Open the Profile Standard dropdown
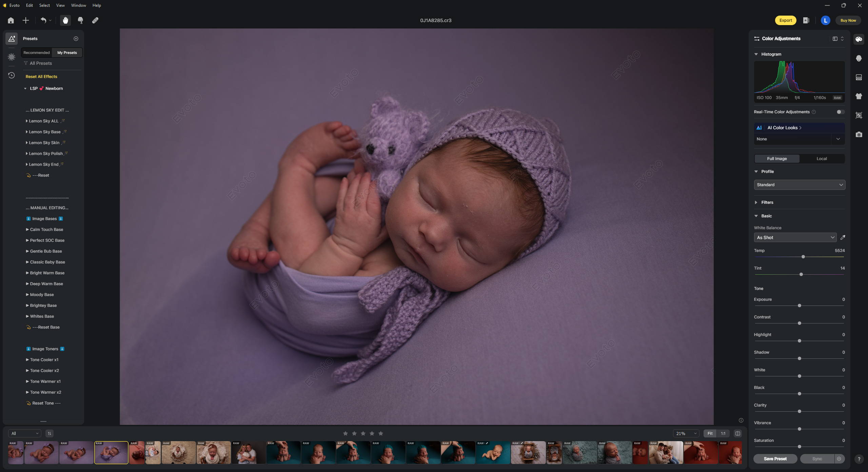The width and height of the screenshot is (868, 472). pos(799,185)
